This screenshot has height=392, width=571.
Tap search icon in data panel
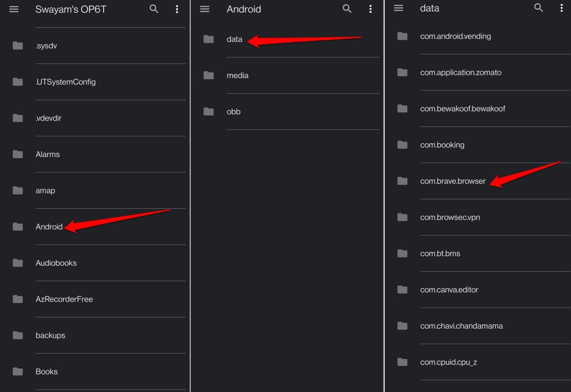[x=538, y=8]
